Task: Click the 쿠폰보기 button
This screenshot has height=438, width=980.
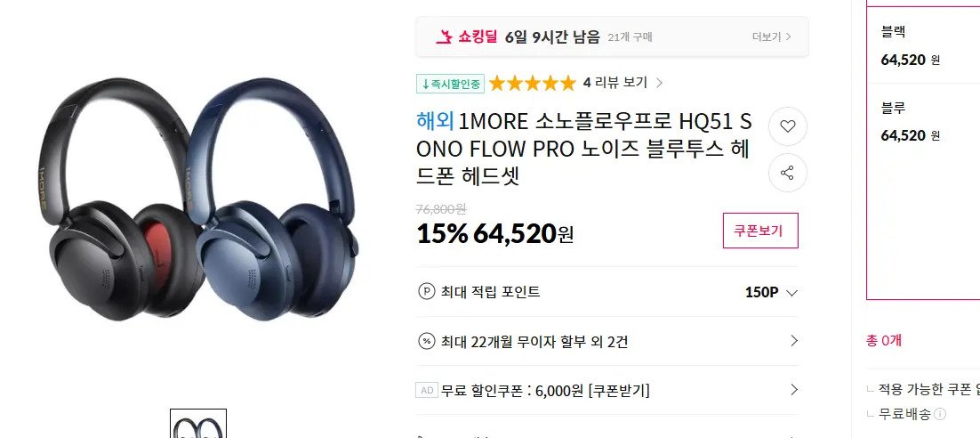Action: pos(760,231)
